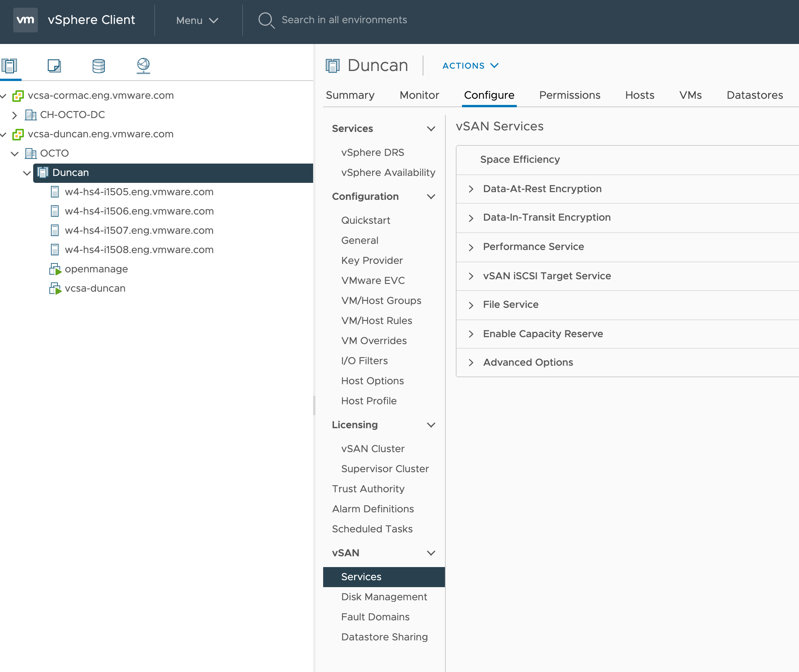Open the Networking inventory view icon
The height and width of the screenshot is (672, 799).
pyautogui.click(x=143, y=66)
